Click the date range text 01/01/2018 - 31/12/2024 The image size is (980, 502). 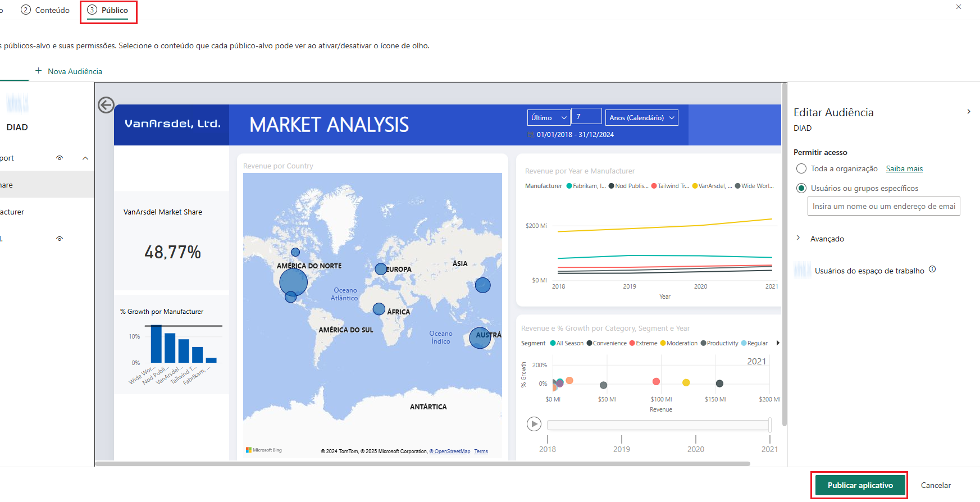tap(575, 135)
